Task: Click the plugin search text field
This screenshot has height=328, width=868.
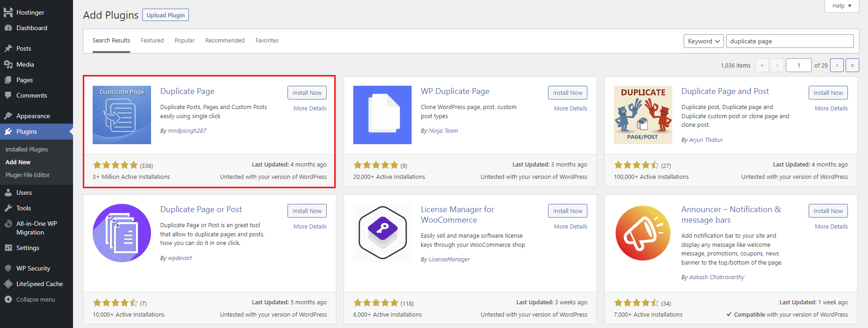Action: click(x=790, y=41)
